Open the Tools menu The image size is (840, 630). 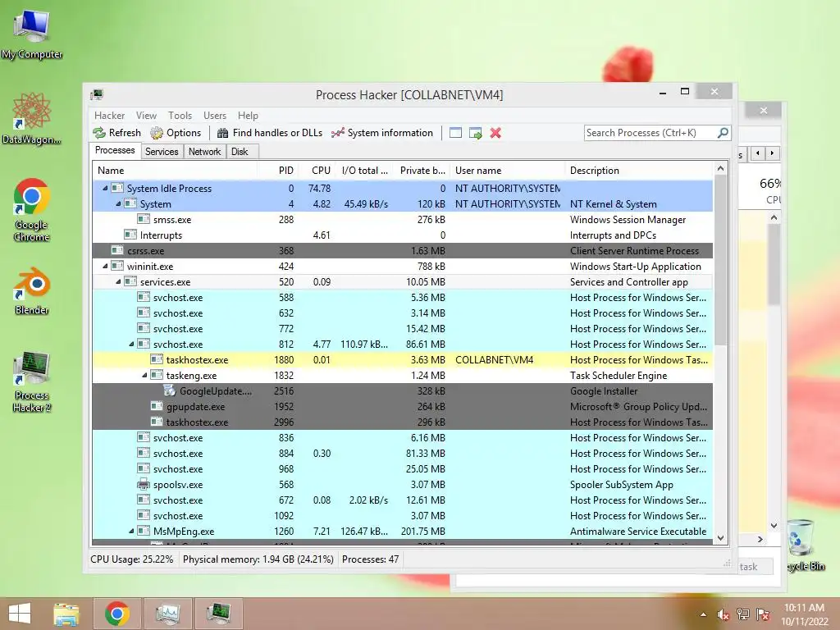180,116
